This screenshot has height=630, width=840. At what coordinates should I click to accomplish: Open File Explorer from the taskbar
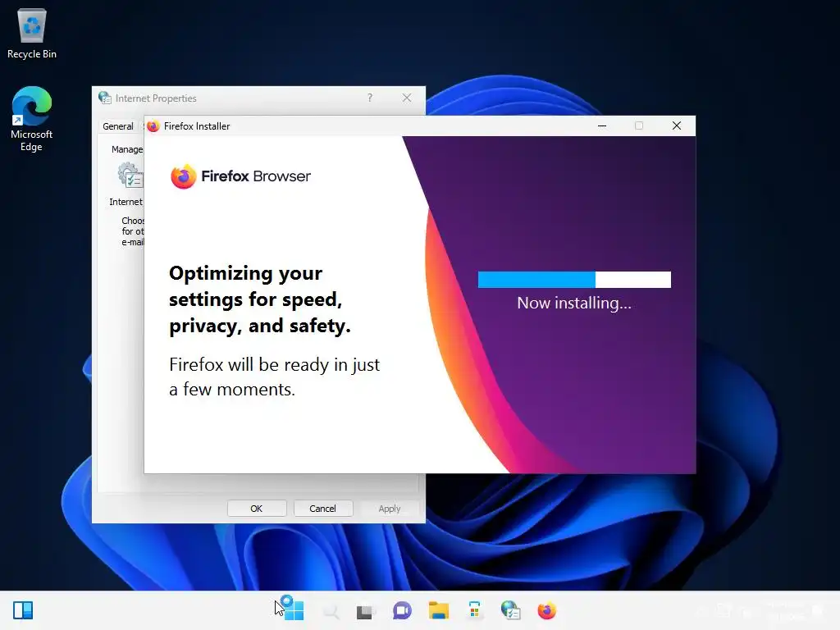coord(438,610)
